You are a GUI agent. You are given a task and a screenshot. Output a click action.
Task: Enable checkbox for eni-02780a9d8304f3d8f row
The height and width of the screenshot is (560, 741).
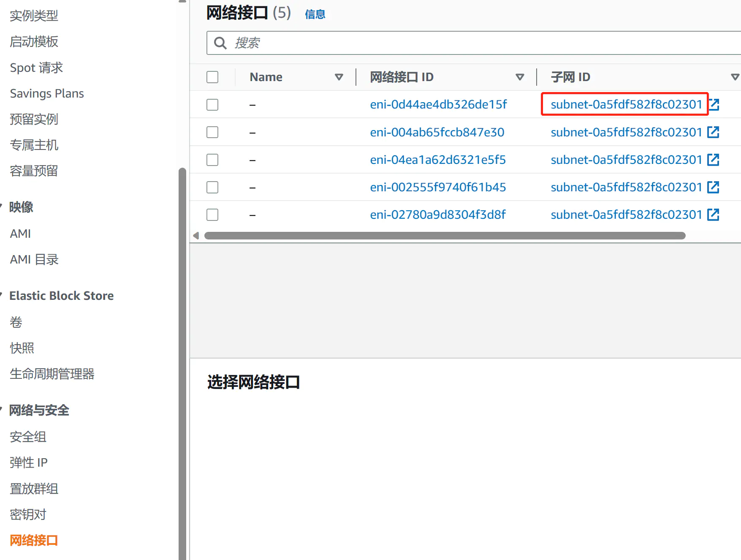[212, 215]
